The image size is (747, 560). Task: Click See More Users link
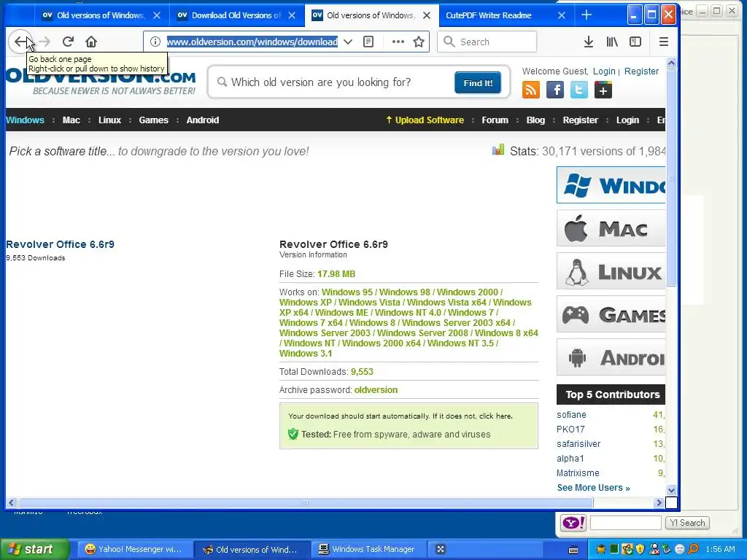coord(594,488)
